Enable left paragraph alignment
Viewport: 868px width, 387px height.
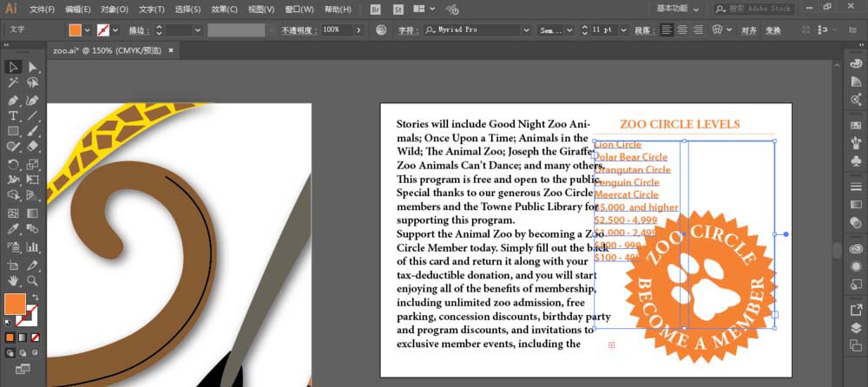[667, 30]
